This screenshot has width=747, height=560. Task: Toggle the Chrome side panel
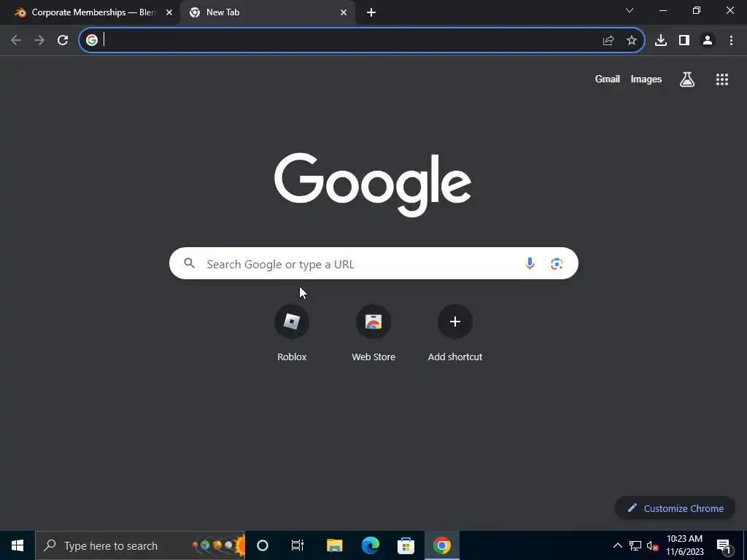point(684,41)
